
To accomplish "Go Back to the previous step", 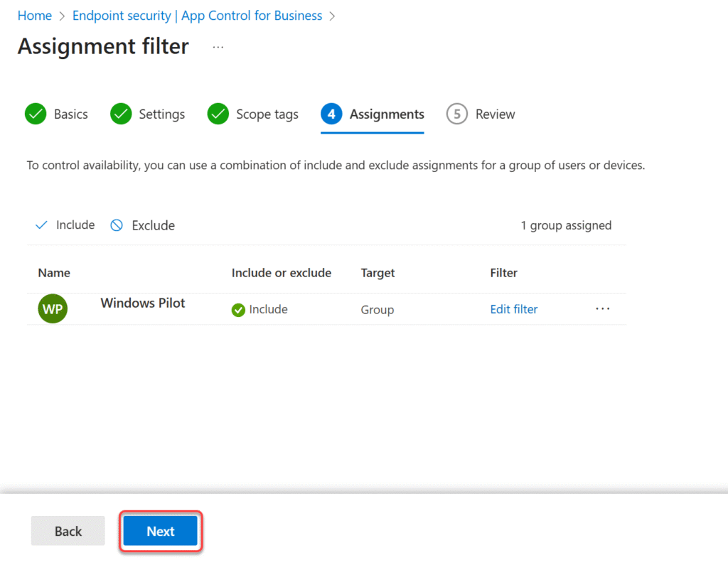I will (68, 531).
